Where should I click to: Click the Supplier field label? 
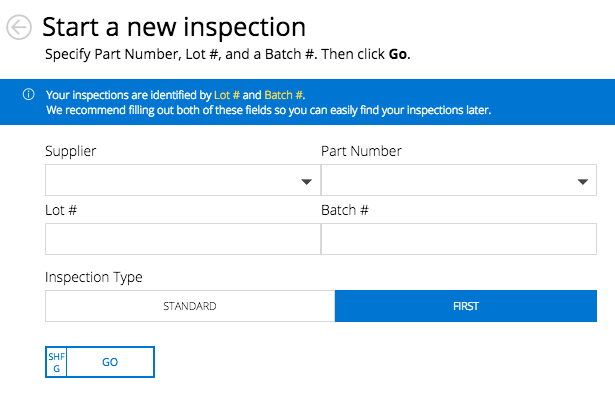coord(71,151)
